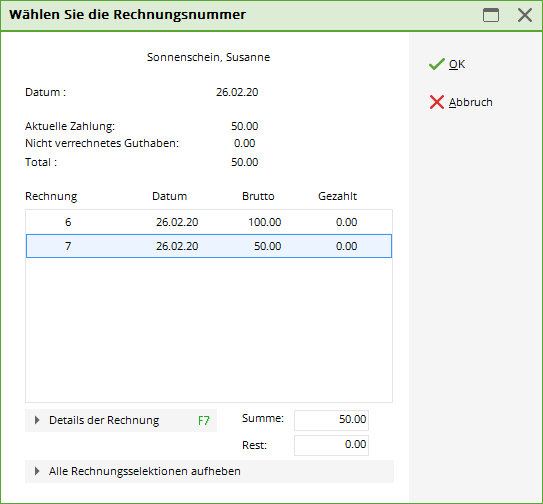Click the Rechnung column header

point(51,196)
